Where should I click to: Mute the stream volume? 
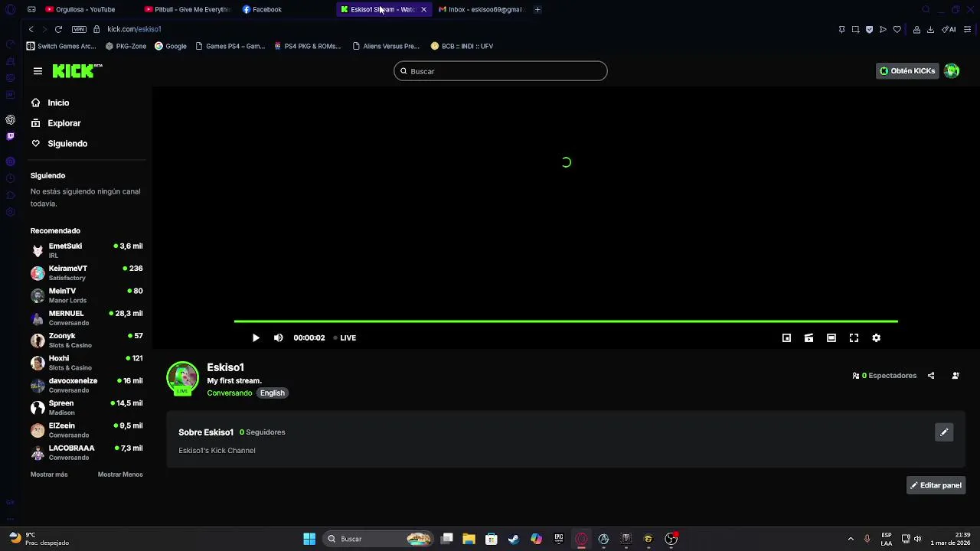click(x=278, y=337)
